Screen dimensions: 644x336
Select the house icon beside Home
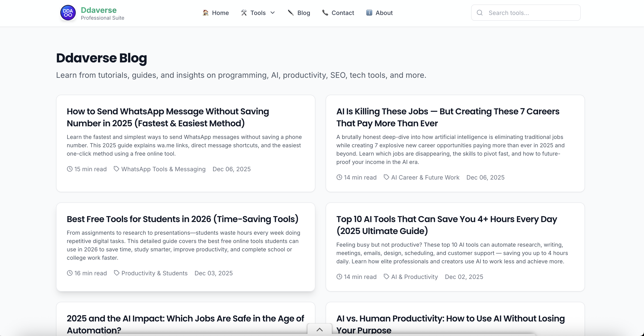[x=205, y=13]
